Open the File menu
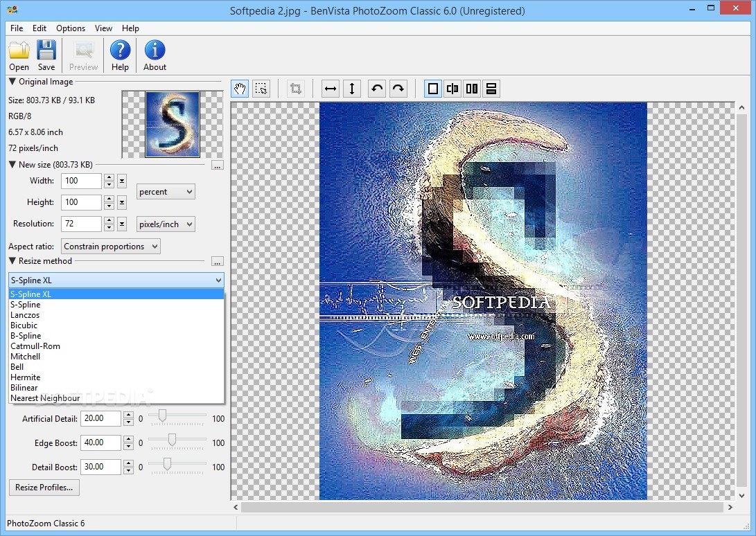Screen dimensions: 756x536 [x=17, y=28]
